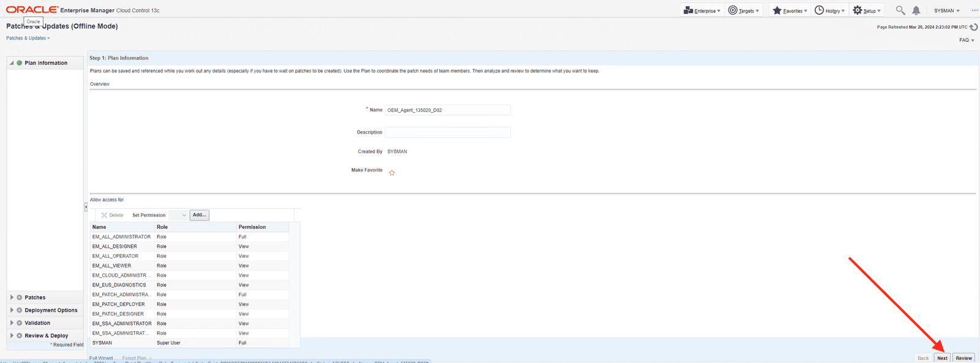Viewport: 980px width, 363px height.
Task: Click the Add... button
Action: (x=199, y=215)
